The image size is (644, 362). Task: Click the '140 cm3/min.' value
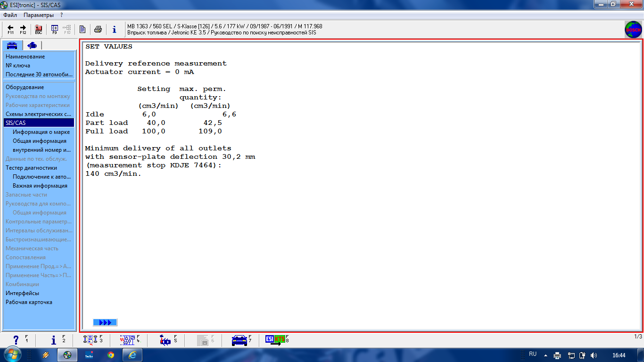pyautogui.click(x=113, y=174)
